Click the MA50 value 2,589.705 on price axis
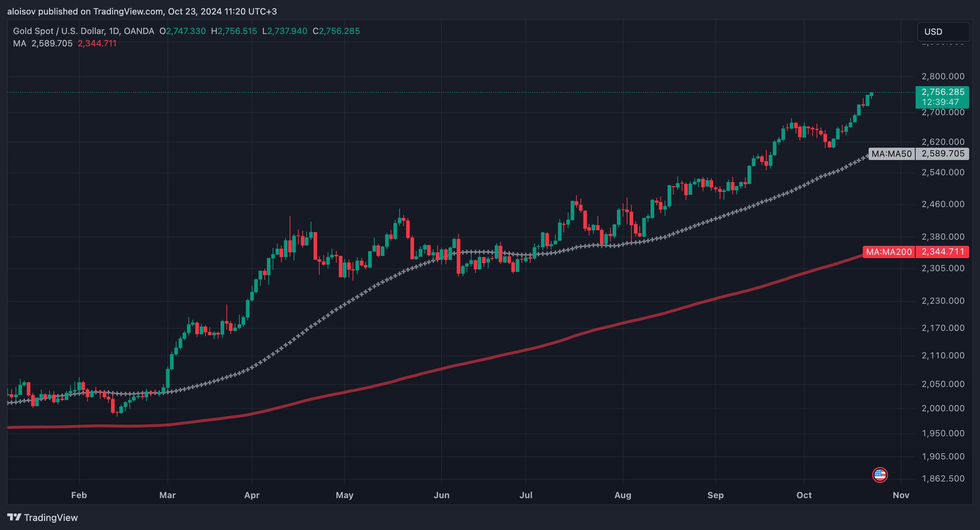 [x=943, y=154]
